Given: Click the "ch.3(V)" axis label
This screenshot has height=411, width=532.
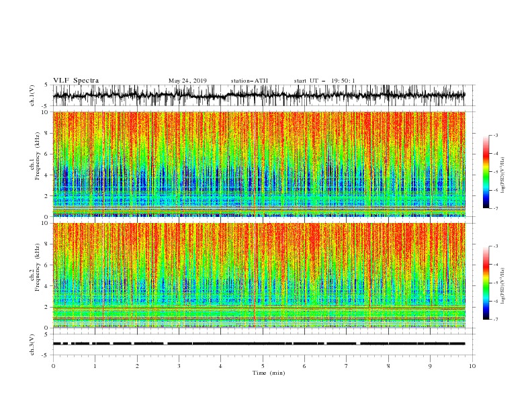Looking at the screenshot, I should (32, 345).
